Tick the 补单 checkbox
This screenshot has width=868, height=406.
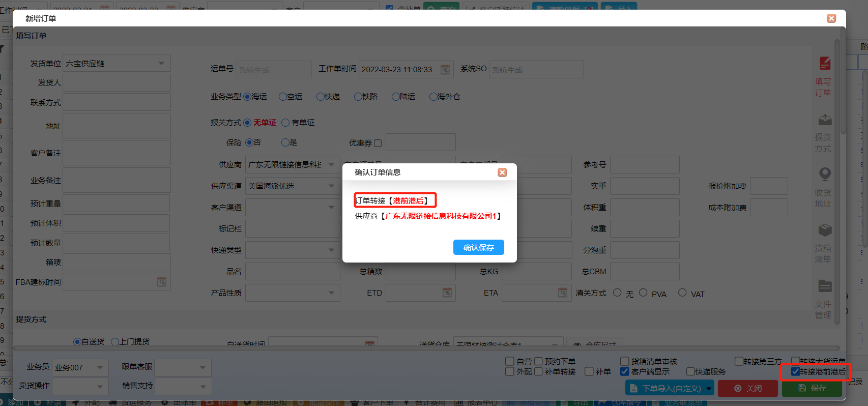589,371
